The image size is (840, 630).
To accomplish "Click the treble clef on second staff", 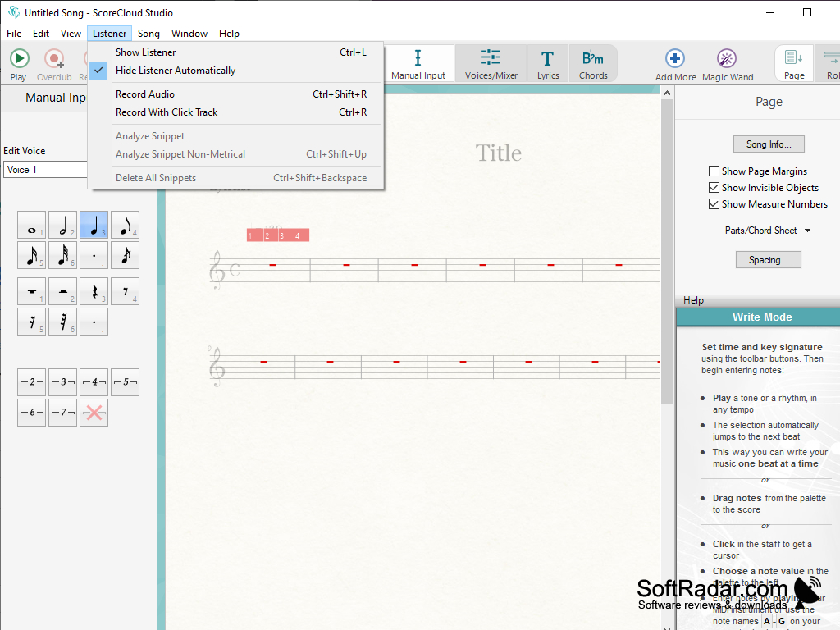I will click(217, 367).
